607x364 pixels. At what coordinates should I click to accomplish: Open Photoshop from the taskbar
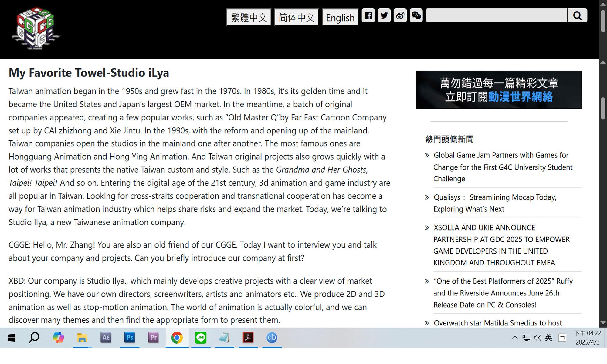click(x=130, y=338)
